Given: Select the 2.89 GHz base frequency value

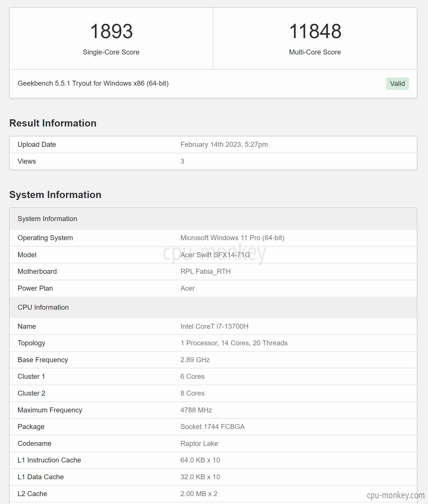Looking at the screenshot, I should click(x=195, y=360).
